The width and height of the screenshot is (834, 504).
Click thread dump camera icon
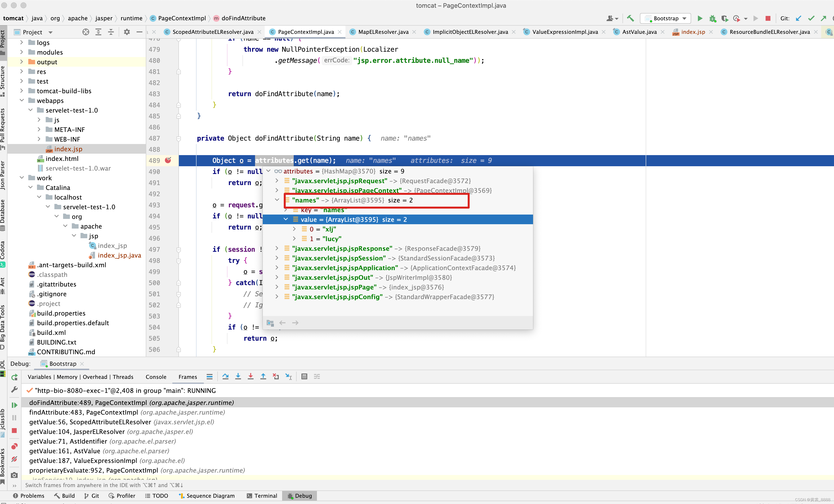[x=14, y=475]
